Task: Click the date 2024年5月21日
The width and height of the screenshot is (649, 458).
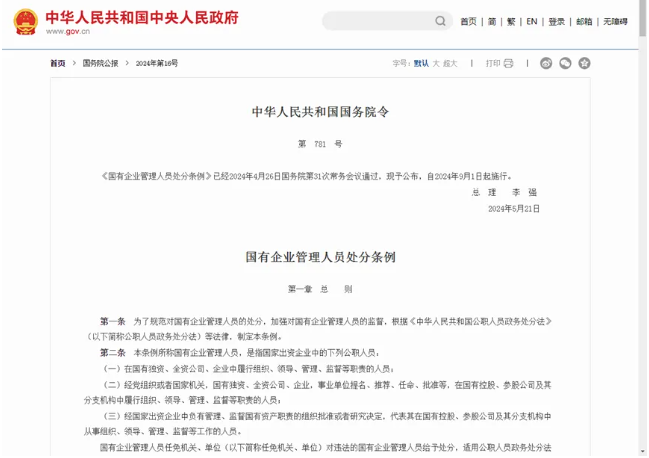Action: coord(514,209)
